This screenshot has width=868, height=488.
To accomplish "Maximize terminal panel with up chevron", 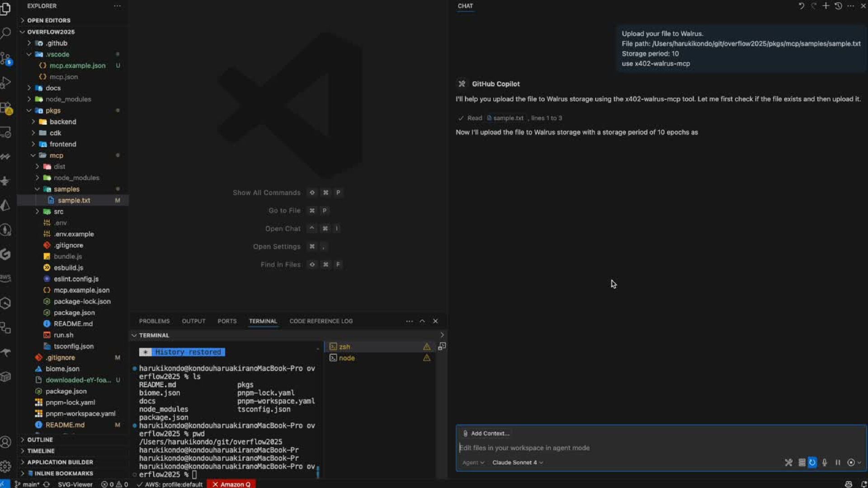I will point(422,321).
